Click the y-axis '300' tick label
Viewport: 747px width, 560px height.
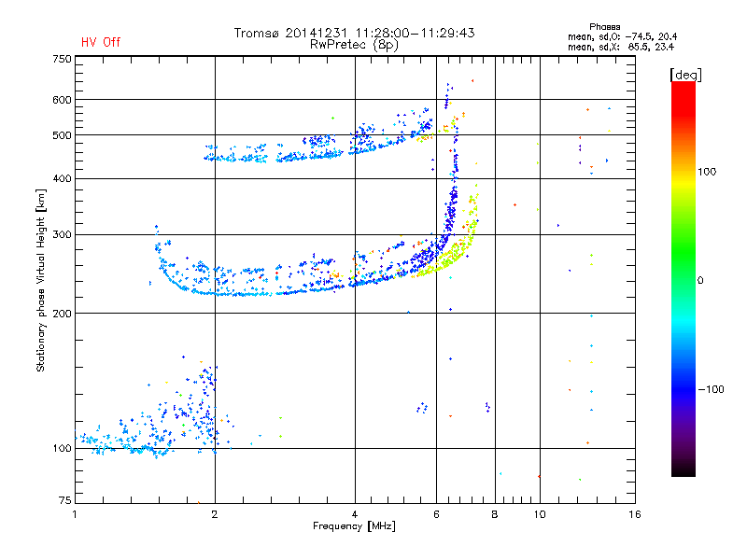coord(62,235)
